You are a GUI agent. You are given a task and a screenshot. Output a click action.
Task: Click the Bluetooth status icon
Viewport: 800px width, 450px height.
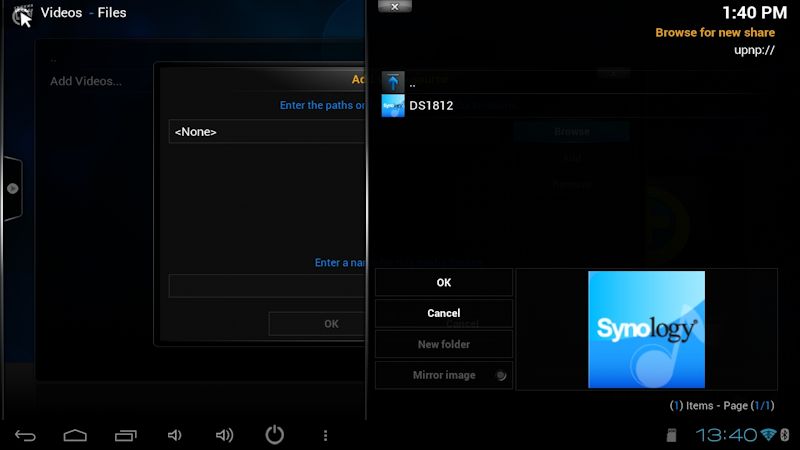click(785, 435)
